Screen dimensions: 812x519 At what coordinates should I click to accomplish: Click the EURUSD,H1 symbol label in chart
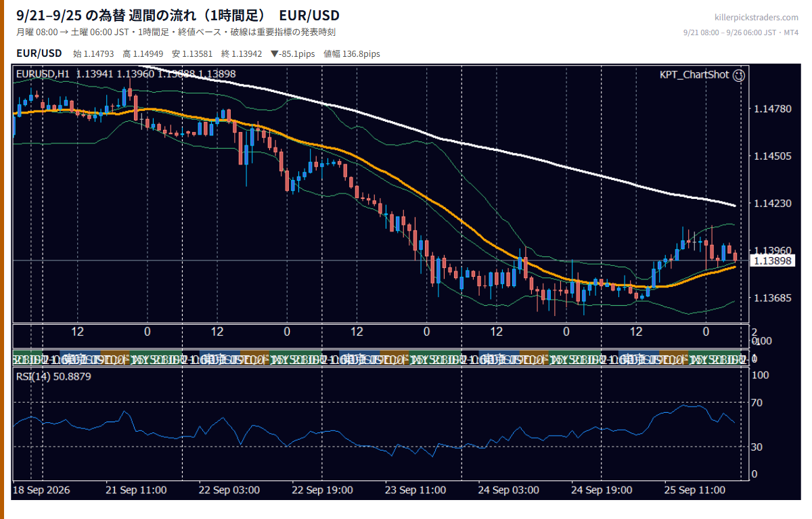(43, 74)
